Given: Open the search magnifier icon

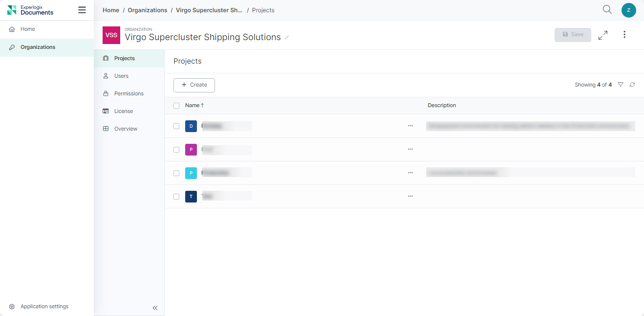Looking at the screenshot, I should point(607,10).
